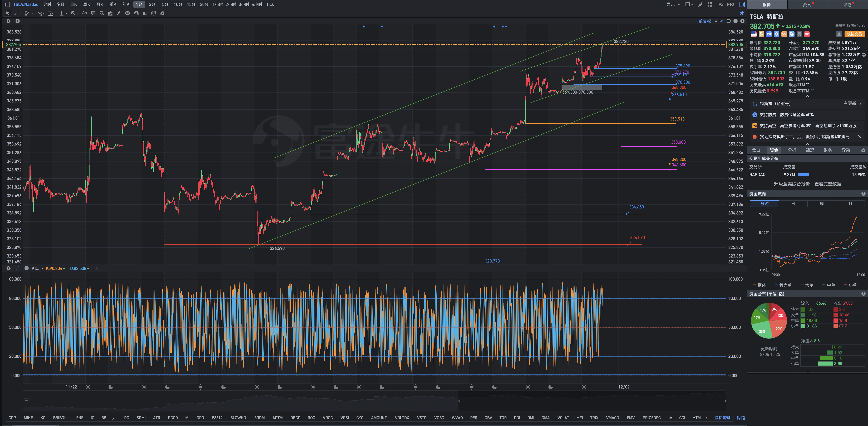The image size is (868, 426).
Task: Open the F10 company info
Action: click(731, 4)
